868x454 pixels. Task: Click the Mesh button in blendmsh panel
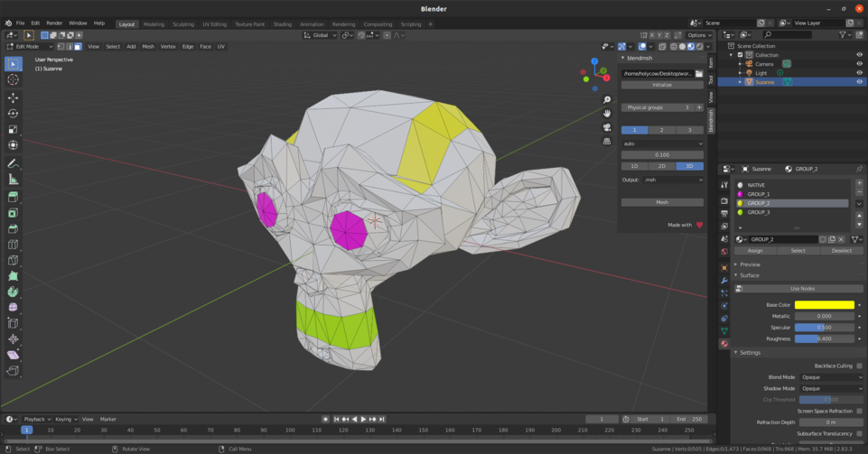point(662,202)
